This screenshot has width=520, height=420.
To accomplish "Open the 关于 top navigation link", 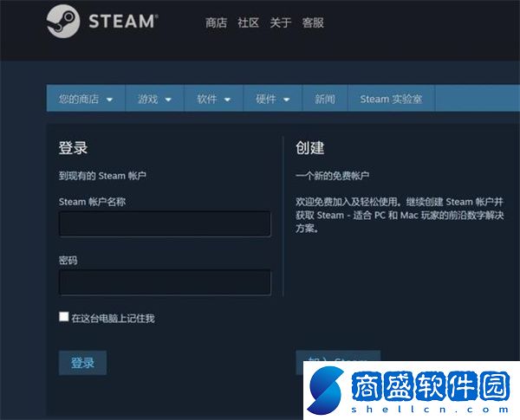I will click(x=280, y=23).
